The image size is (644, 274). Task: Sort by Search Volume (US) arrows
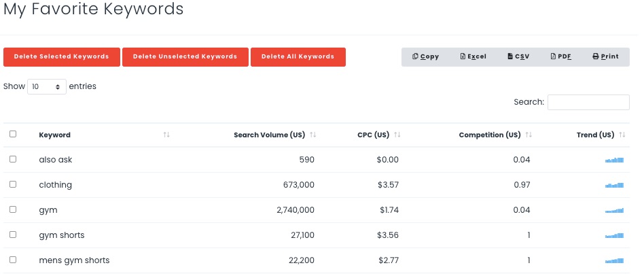coord(313,135)
